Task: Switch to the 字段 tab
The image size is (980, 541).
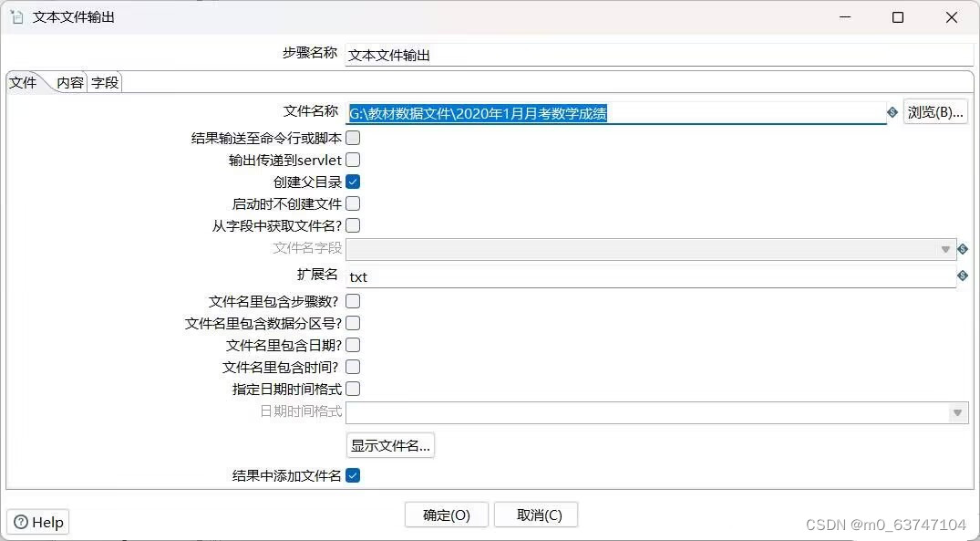Action: coord(104,82)
